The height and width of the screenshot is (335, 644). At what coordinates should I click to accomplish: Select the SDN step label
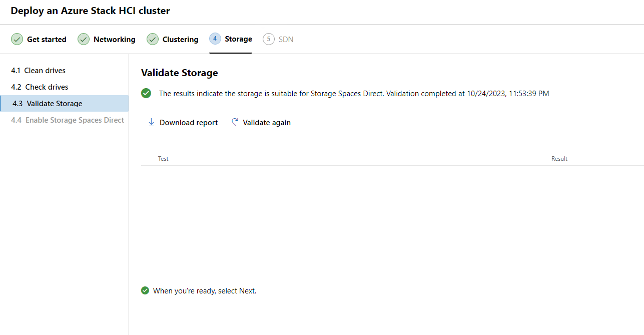click(x=286, y=39)
